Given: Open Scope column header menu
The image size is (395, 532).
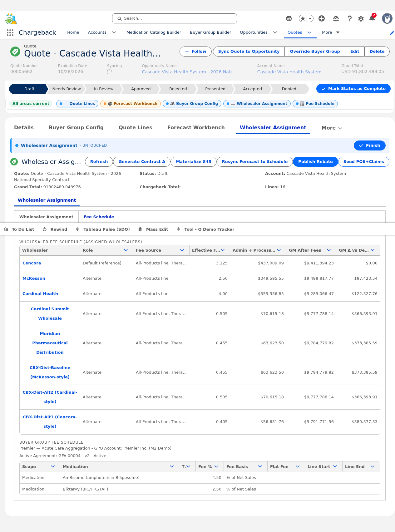Looking at the screenshot, I should coord(53,467).
